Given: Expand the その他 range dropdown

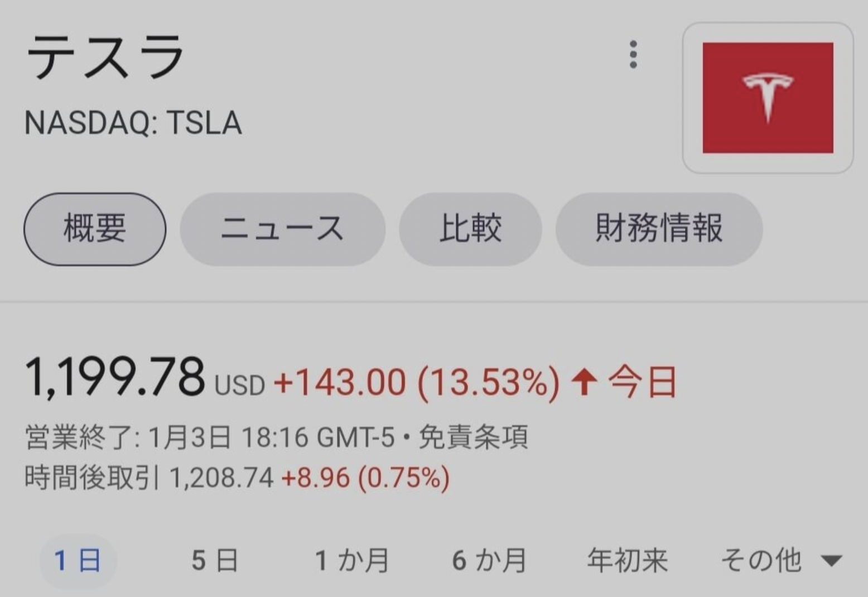Looking at the screenshot, I should click(x=781, y=561).
